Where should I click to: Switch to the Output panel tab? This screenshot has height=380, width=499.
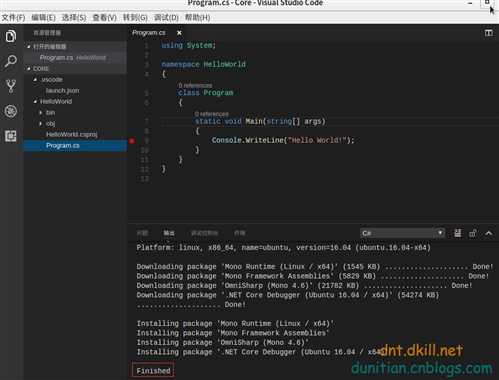pos(169,233)
